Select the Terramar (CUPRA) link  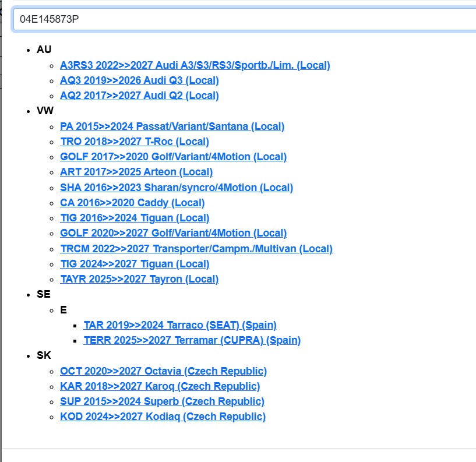click(x=192, y=340)
